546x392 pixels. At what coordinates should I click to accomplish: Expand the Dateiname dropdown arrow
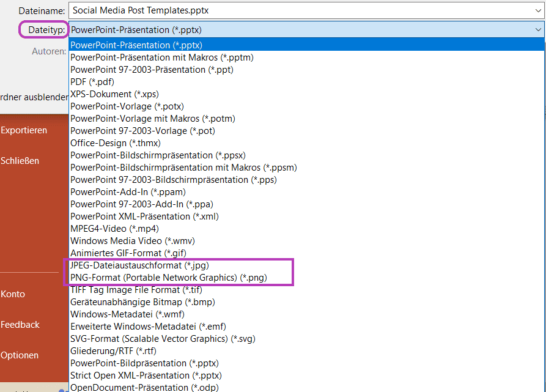click(537, 10)
